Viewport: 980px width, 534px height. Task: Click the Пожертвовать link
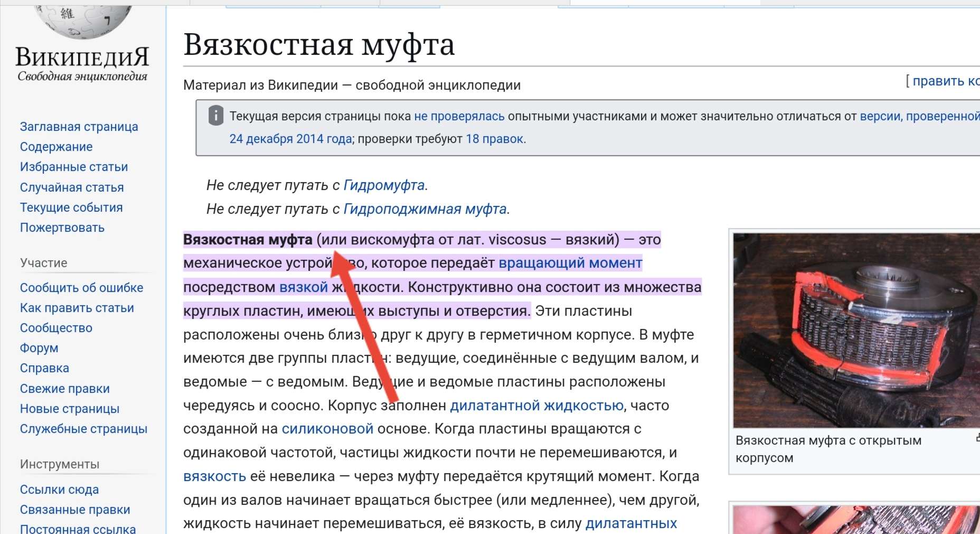point(62,228)
